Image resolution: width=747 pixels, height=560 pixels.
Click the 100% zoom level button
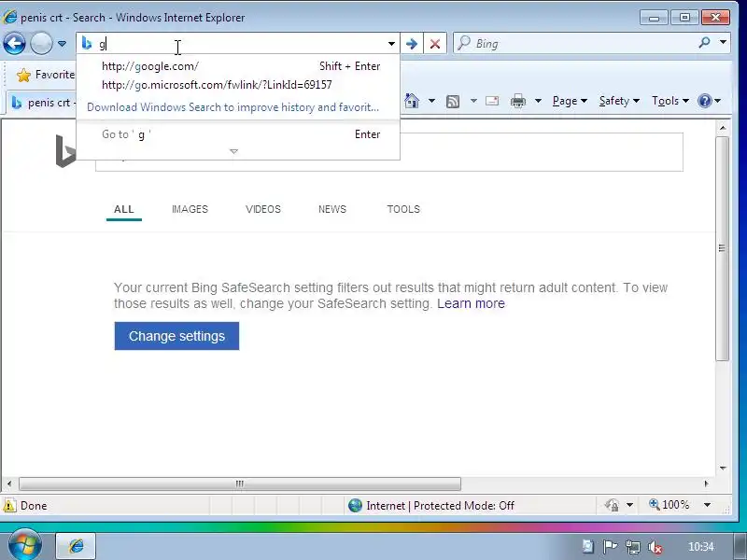[x=669, y=505]
